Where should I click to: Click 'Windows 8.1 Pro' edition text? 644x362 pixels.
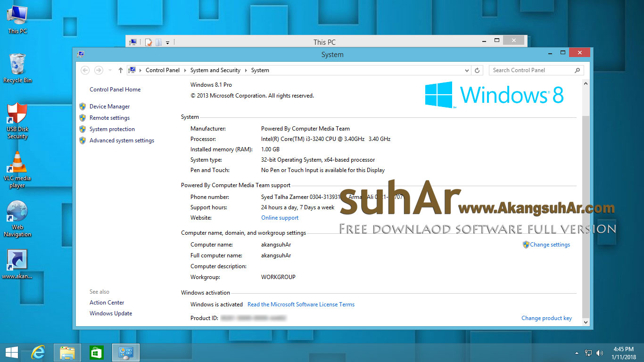pos(211,85)
